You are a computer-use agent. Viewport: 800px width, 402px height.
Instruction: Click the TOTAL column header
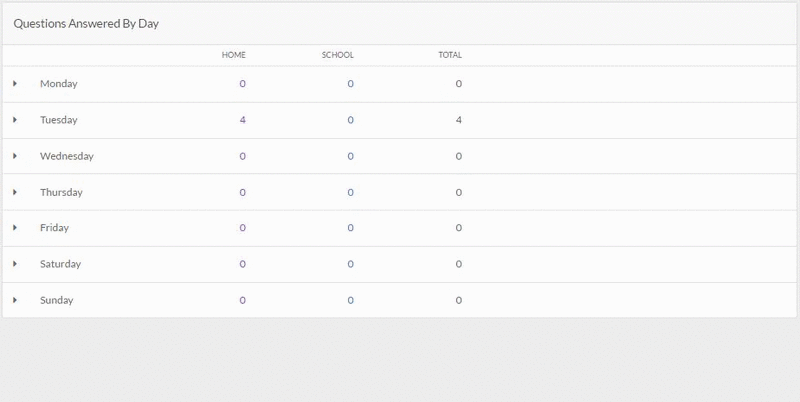tap(450, 55)
